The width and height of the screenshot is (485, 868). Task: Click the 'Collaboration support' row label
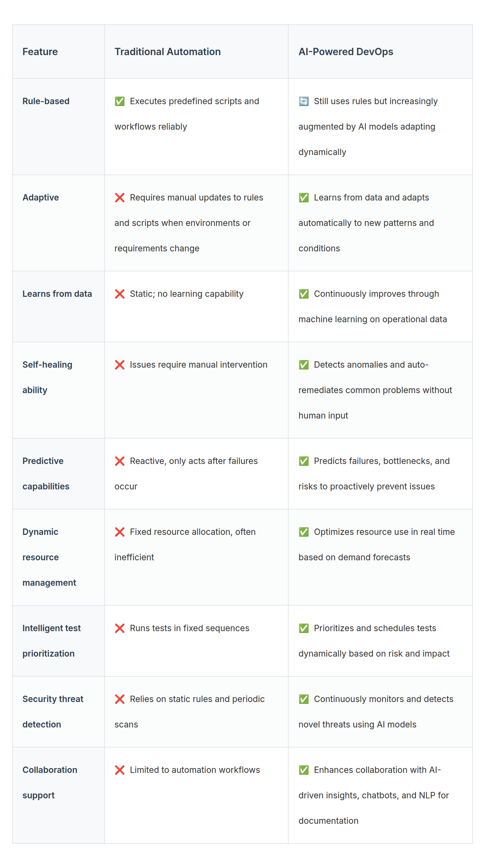50,782
